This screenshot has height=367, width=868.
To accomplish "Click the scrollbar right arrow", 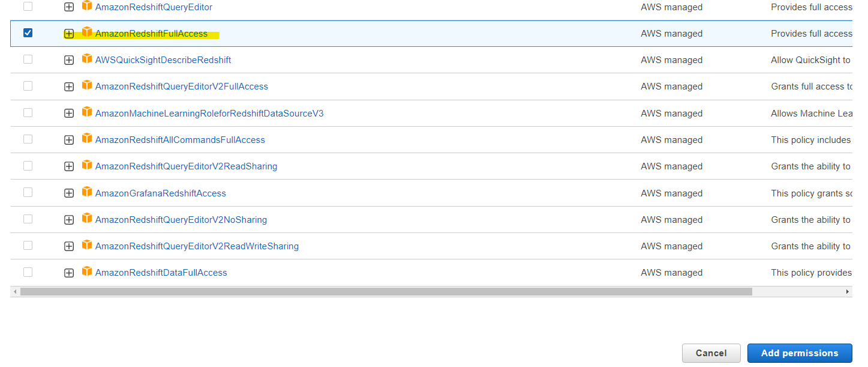I will click(x=848, y=291).
